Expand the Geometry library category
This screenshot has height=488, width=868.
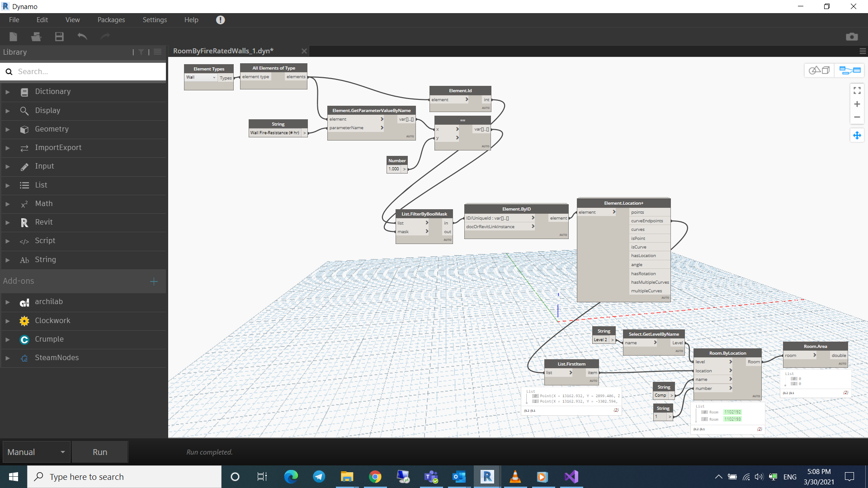coord(7,129)
